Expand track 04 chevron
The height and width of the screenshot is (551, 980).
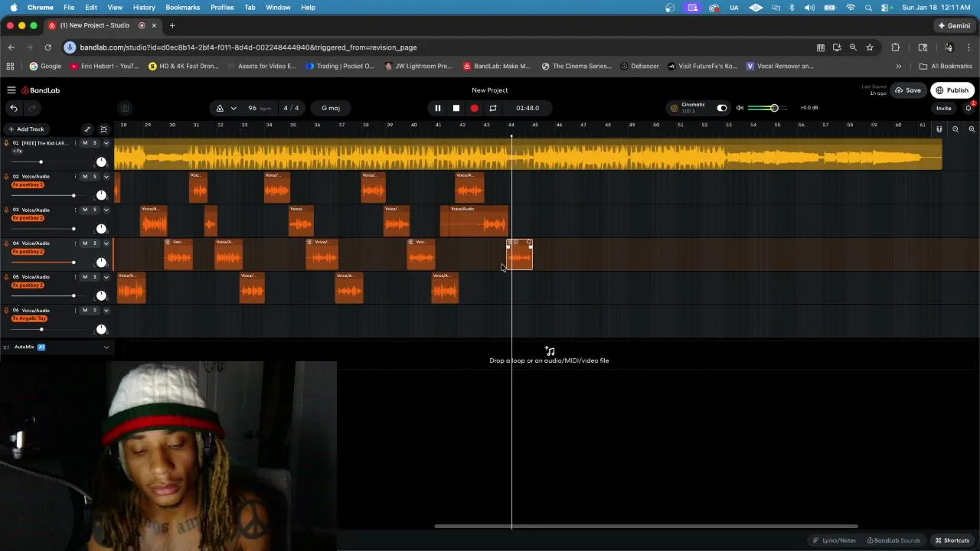pos(106,243)
